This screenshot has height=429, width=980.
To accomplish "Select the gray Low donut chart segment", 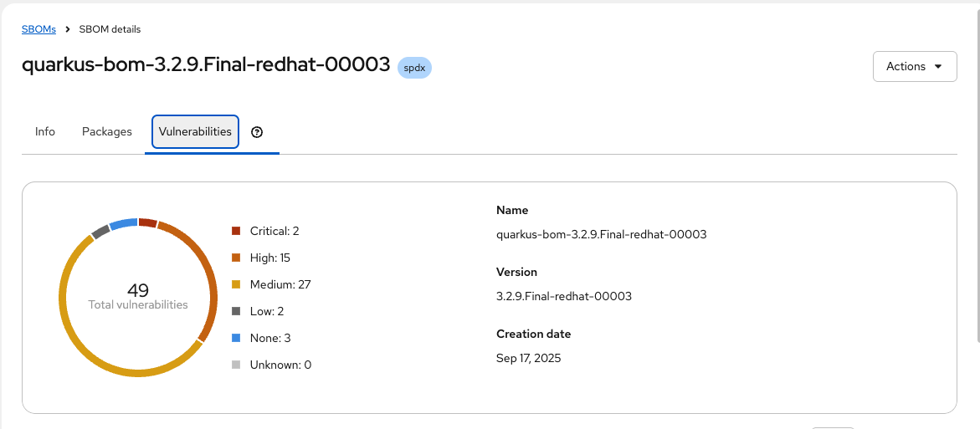I will (100, 232).
